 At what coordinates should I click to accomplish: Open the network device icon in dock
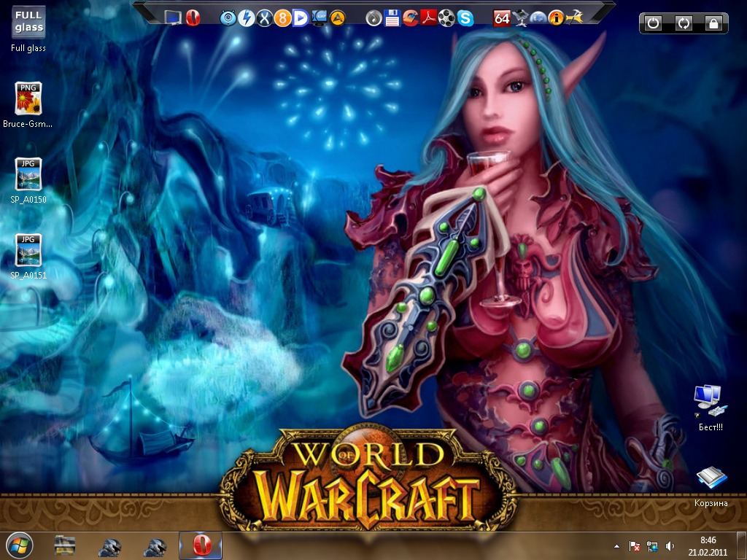point(519,18)
